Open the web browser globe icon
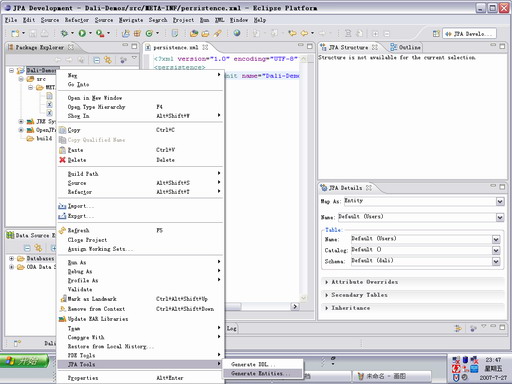This screenshot has width=512, height=384. click(237, 33)
